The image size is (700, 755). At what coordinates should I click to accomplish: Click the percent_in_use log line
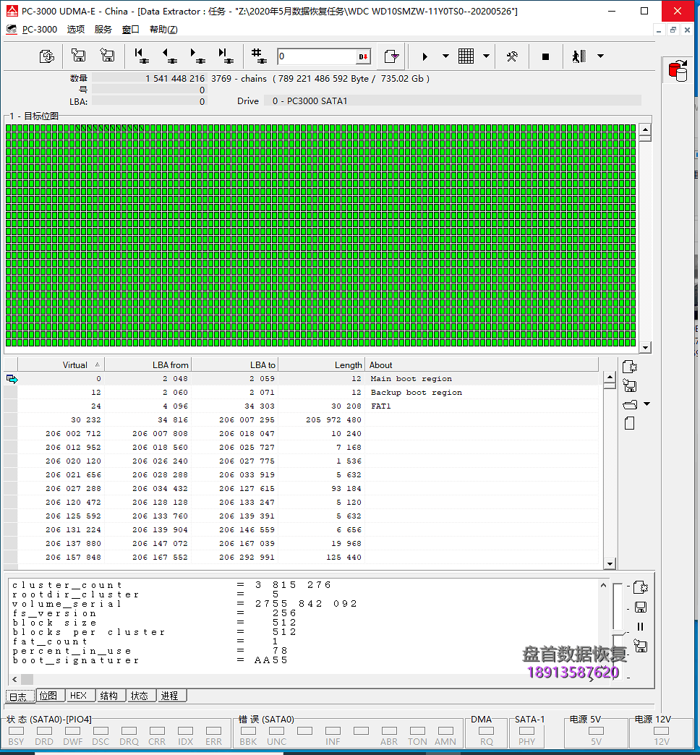150,651
